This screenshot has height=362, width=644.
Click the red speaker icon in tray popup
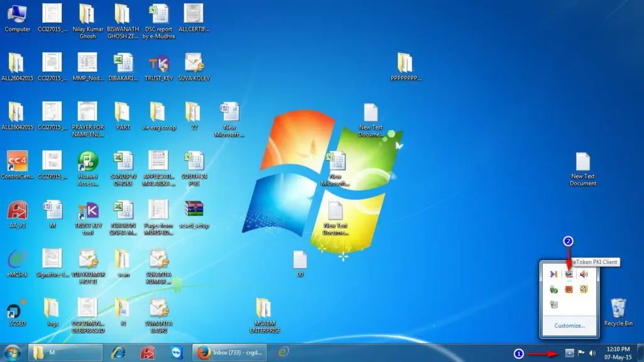tap(584, 274)
